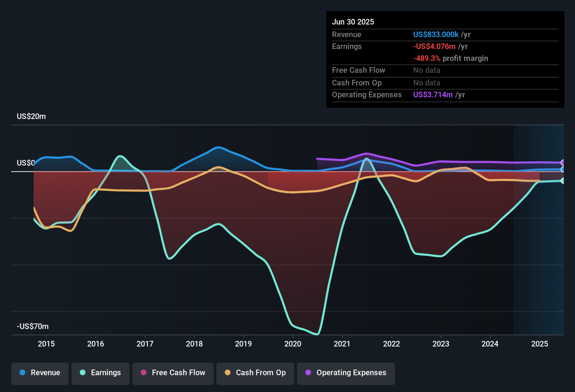This screenshot has height=392, width=575.
Task: Click the pink Free Cash Flow legend dot
Action: [144, 373]
